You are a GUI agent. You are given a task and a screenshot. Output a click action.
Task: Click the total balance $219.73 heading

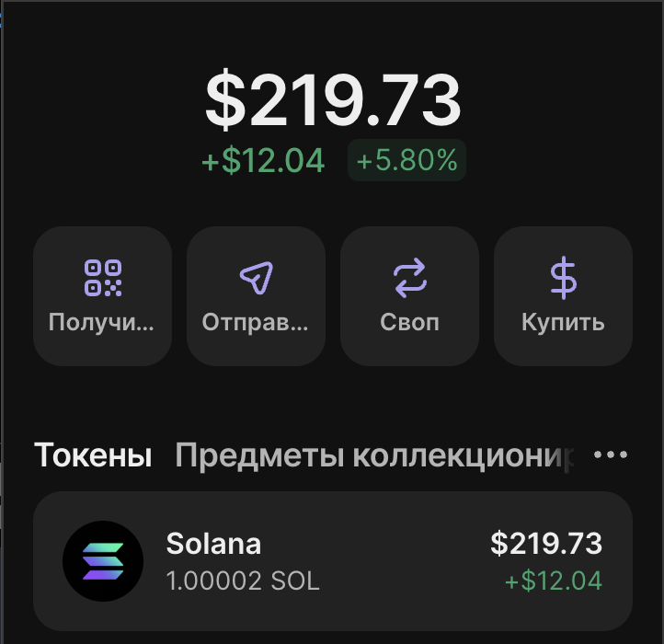(x=332, y=100)
